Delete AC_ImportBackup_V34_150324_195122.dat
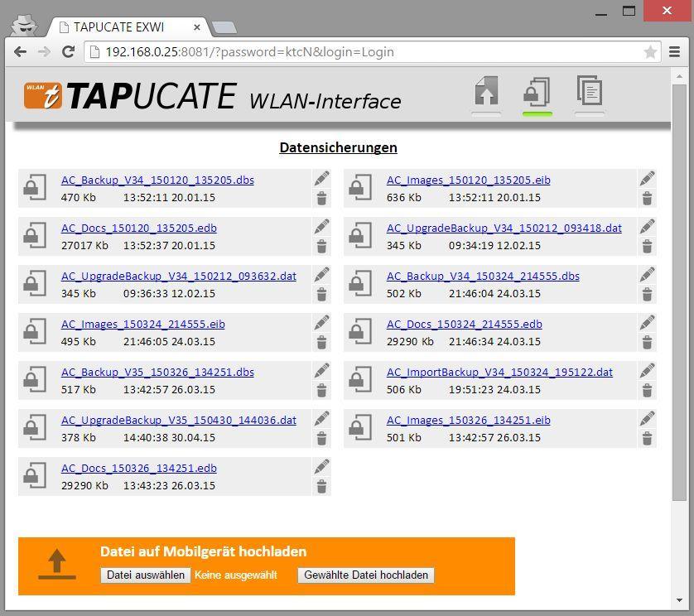The image size is (694, 616). (x=647, y=390)
